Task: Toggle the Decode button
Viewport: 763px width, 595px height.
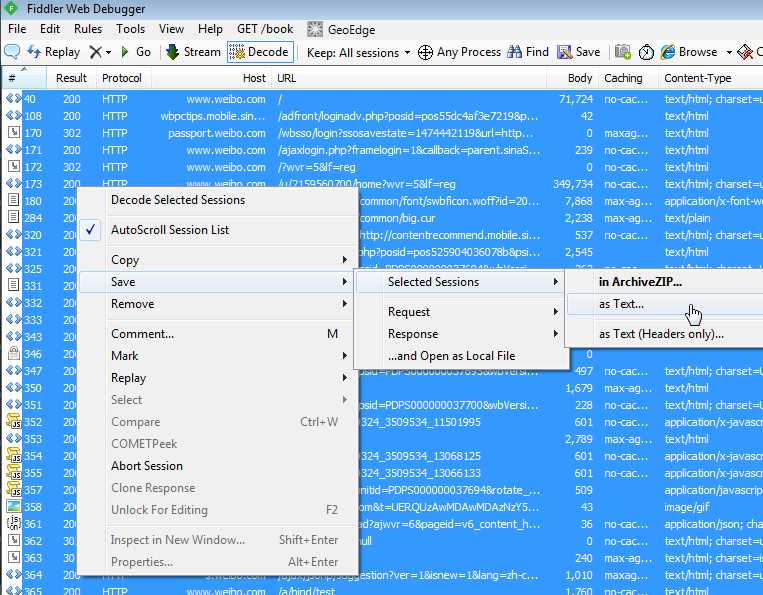Action: [x=260, y=52]
